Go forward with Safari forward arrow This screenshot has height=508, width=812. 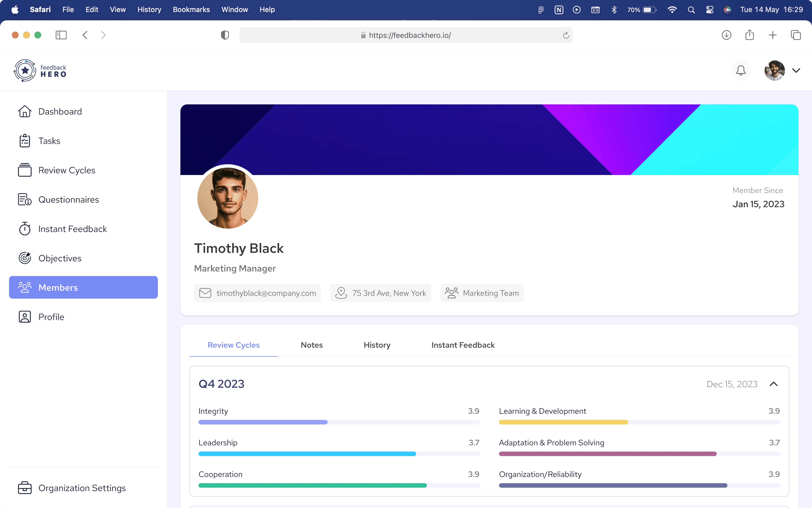(103, 35)
